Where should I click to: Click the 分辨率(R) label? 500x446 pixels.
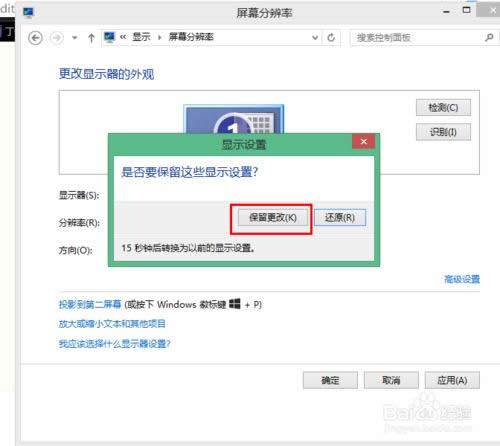coord(79,222)
